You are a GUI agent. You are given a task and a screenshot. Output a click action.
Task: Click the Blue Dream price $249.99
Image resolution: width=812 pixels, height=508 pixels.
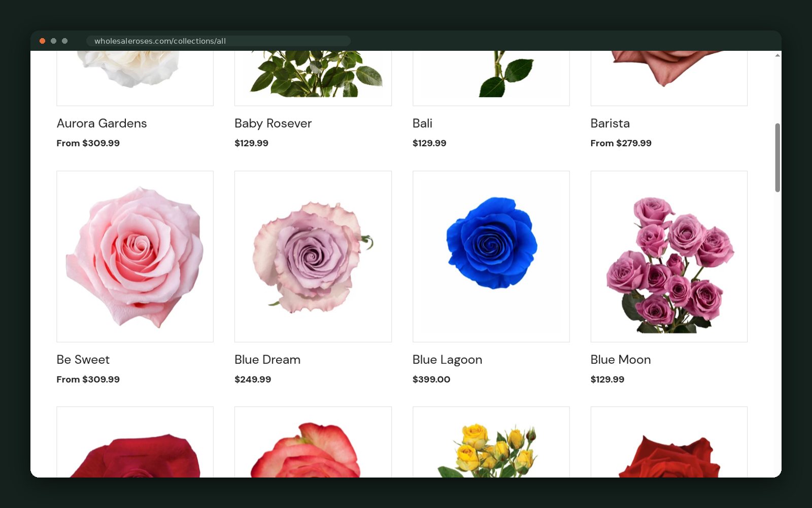(253, 379)
